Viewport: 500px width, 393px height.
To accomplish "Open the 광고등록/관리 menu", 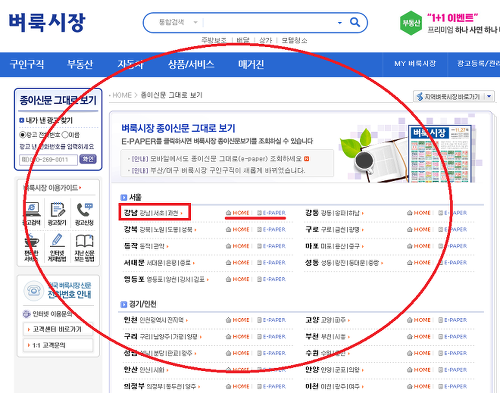I will [x=478, y=64].
